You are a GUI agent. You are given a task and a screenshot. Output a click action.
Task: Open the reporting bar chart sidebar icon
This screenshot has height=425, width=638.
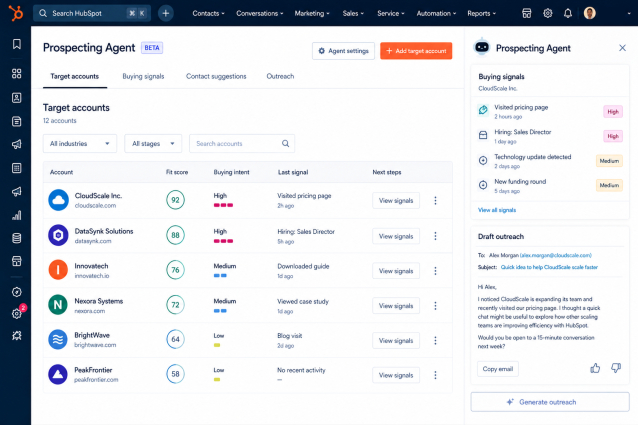17,215
